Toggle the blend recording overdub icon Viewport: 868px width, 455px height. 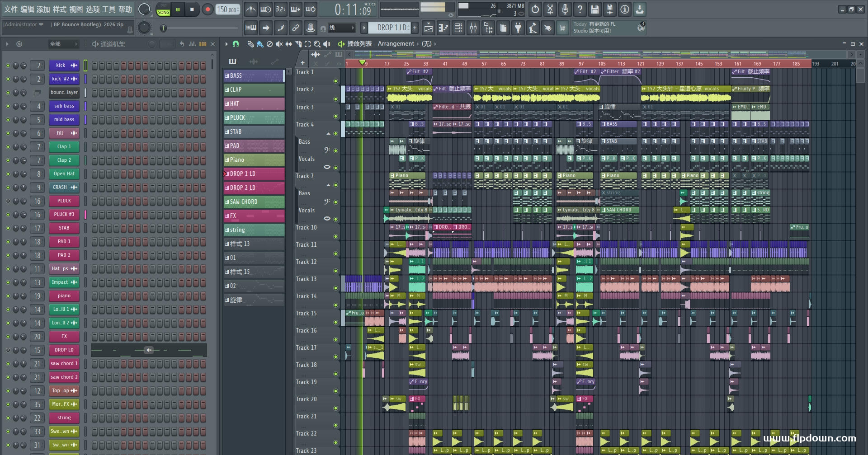tap(296, 9)
